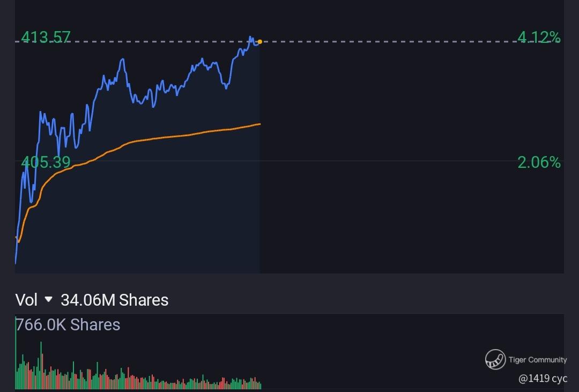Screen dimensions: 579x392
Task: Click the blue price line's highest peak
Action: click(250, 38)
